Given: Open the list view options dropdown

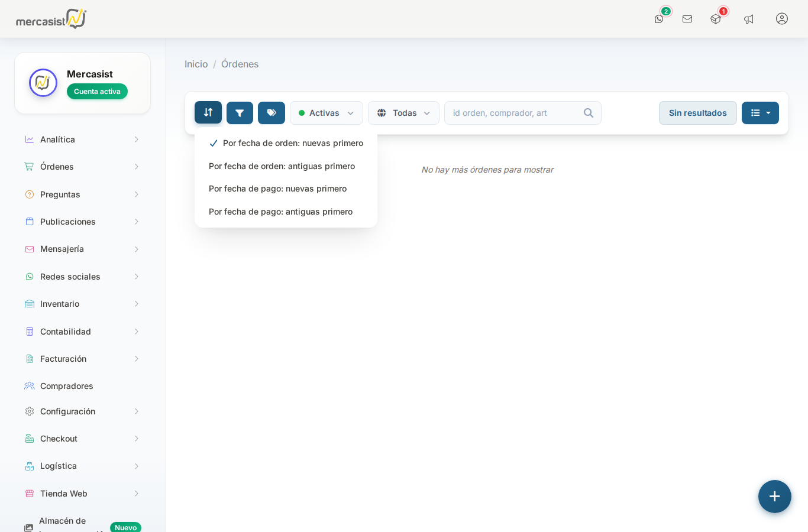Looking at the screenshot, I should (760, 113).
